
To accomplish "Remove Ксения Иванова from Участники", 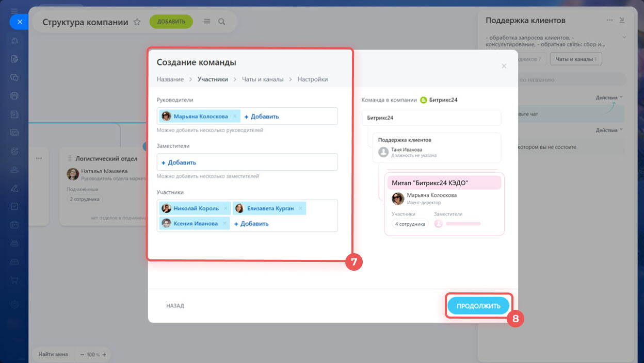I will (224, 224).
